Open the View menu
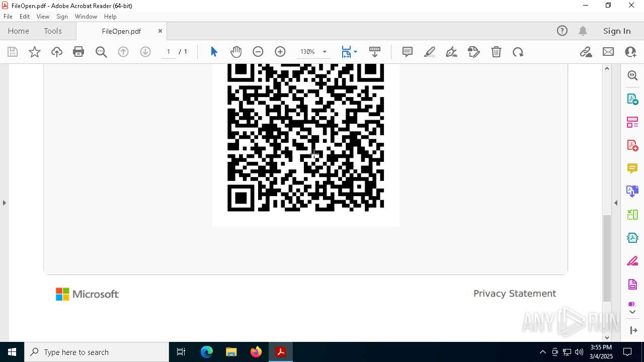644x362 pixels. [43, 16]
